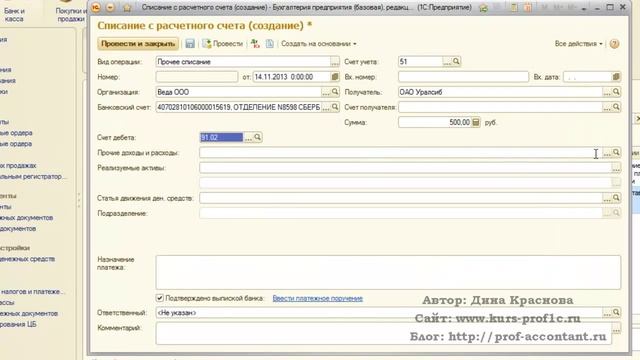640x360 pixels.
Task: Click the 'Провести' toolbar button
Action: tap(222, 44)
